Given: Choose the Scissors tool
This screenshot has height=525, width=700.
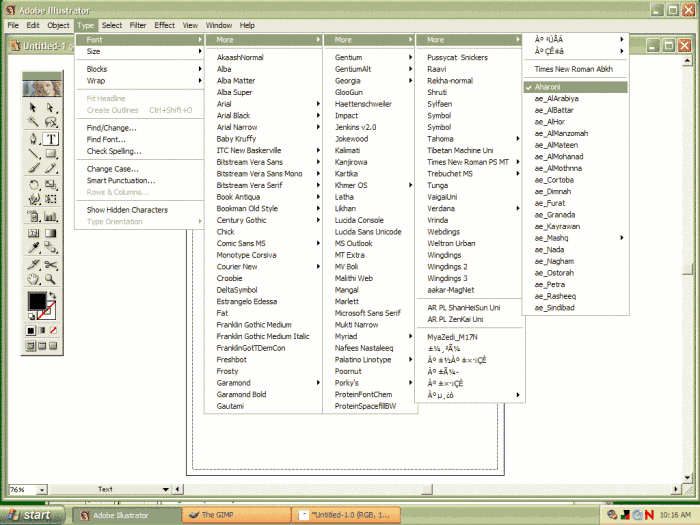Looking at the screenshot, I should [x=52, y=264].
